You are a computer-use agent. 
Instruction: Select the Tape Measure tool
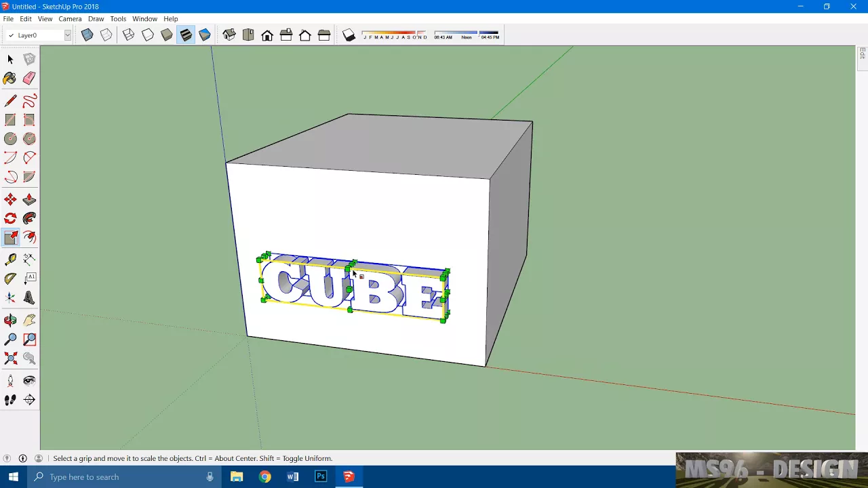(x=10, y=259)
